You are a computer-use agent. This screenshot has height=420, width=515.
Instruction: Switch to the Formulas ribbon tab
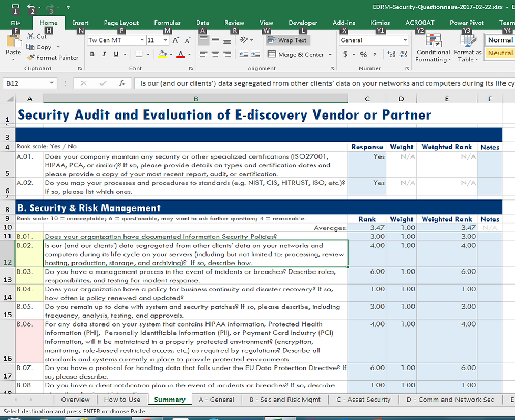[167, 23]
